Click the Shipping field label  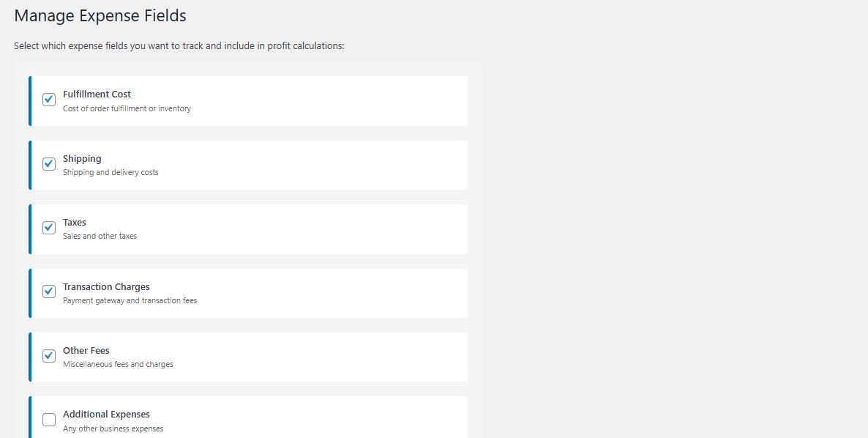81,158
